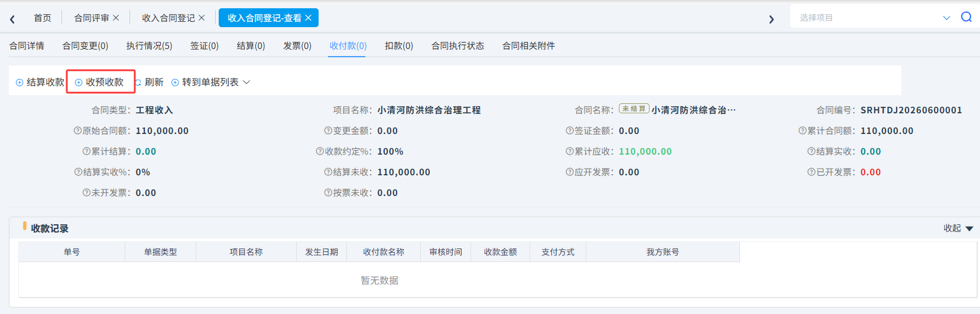Image resolution: width=980 pixels, height=314 pixels.
Task: Click the help icon beside 按票未收
Action: pos(328,192)
